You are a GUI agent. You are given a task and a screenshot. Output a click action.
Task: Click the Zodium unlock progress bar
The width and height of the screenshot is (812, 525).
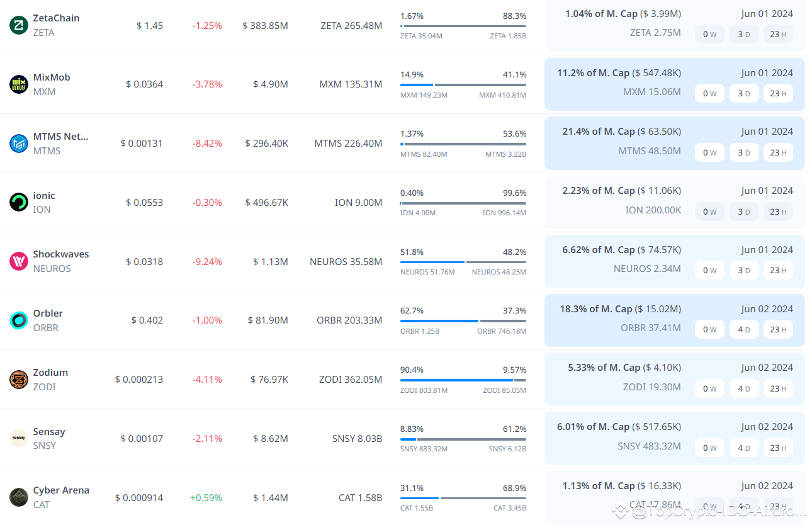[463, 380]
